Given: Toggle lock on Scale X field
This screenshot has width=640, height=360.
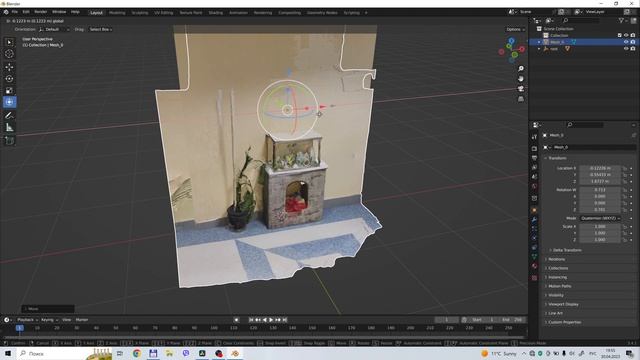Looking at the screenshot, I should click(625, 227).
